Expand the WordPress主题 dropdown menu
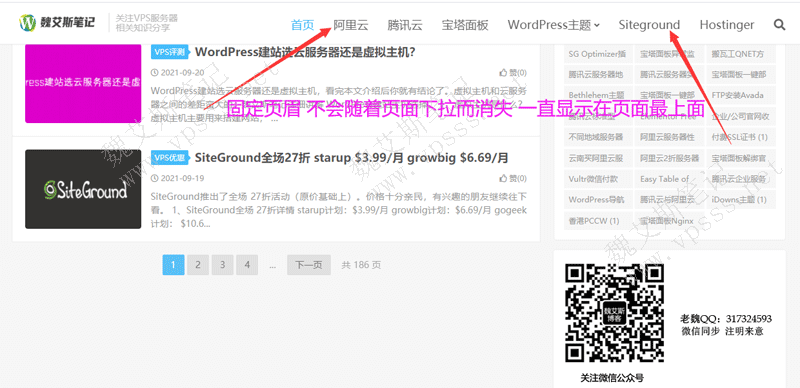 point(554,25)
